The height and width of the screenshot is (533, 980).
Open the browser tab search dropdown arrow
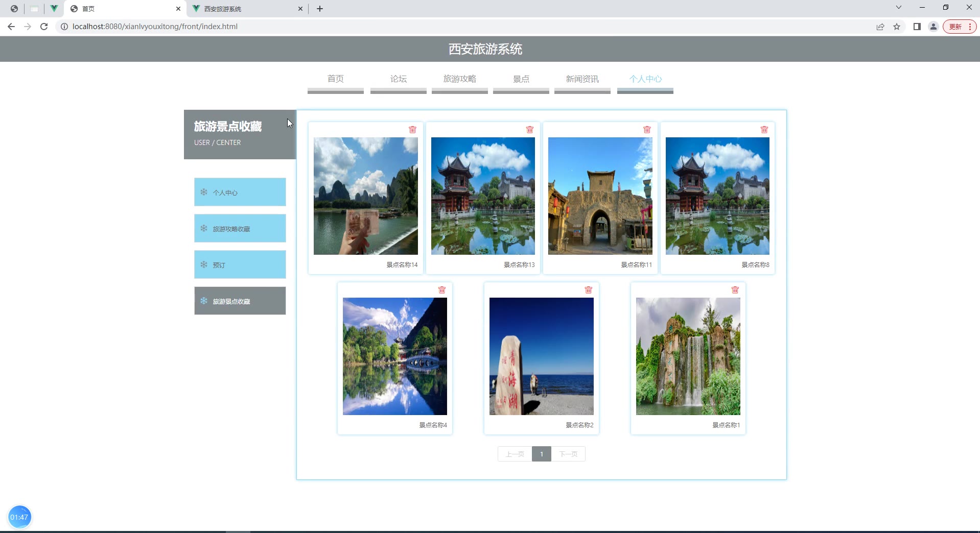pyautogui.click(x=899, y=8)
